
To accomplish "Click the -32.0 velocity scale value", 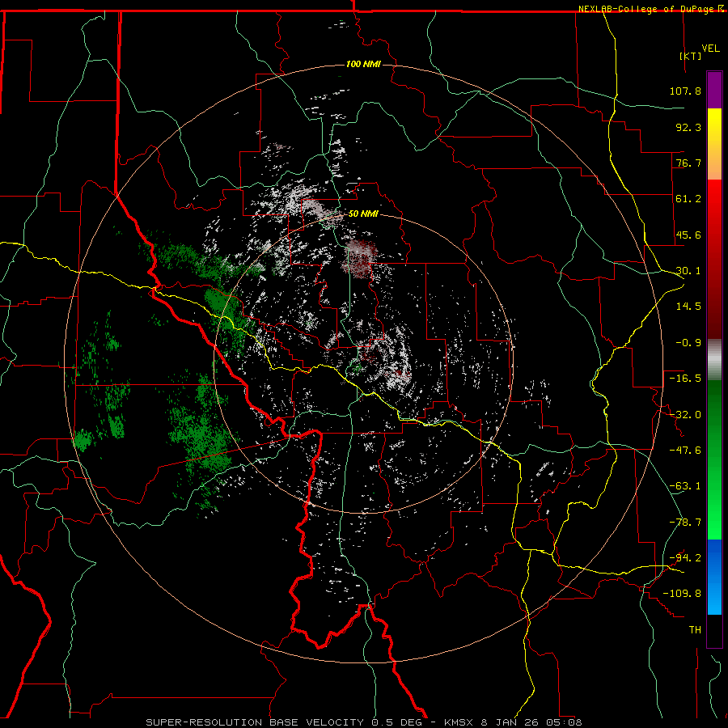I will (685, 415).
